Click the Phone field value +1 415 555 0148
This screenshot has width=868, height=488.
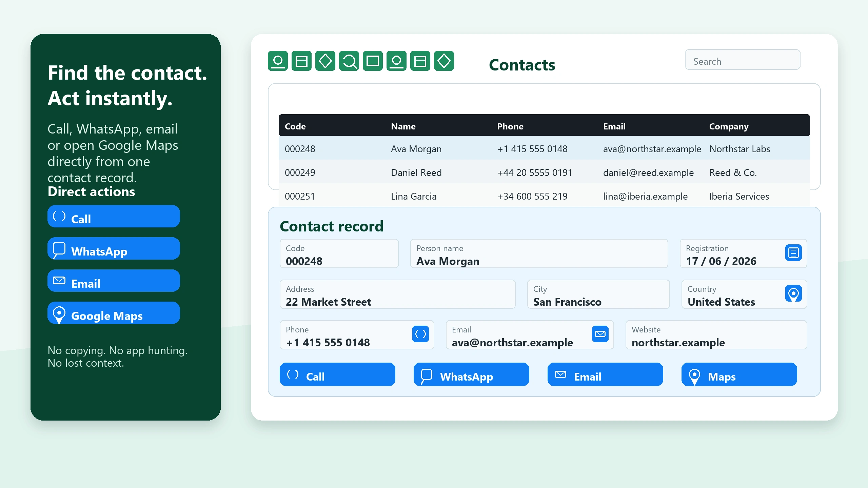(328, 343)
